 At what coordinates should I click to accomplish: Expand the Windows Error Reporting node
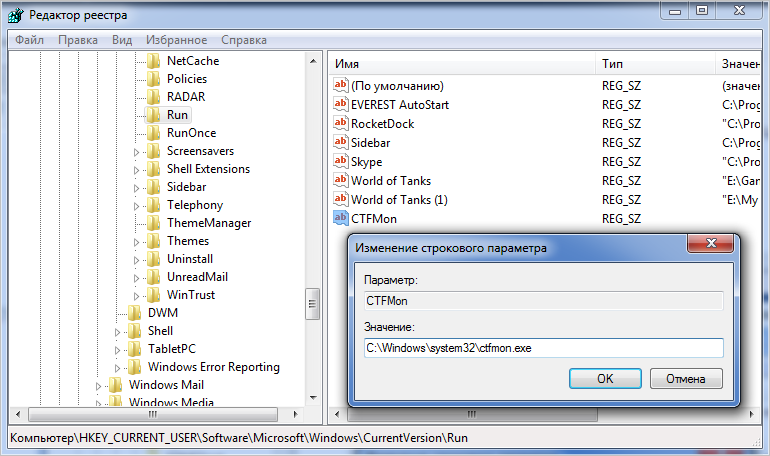(x=117, y=368)
